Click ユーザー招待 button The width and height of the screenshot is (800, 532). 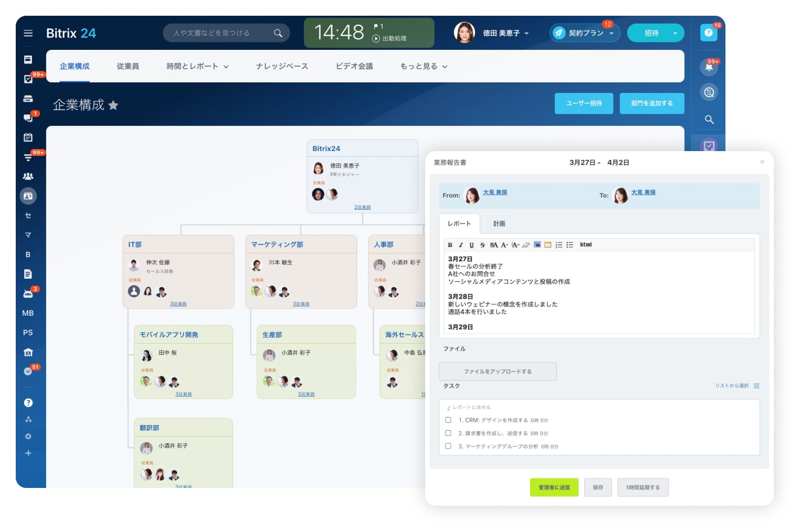[x=584, y=103]
